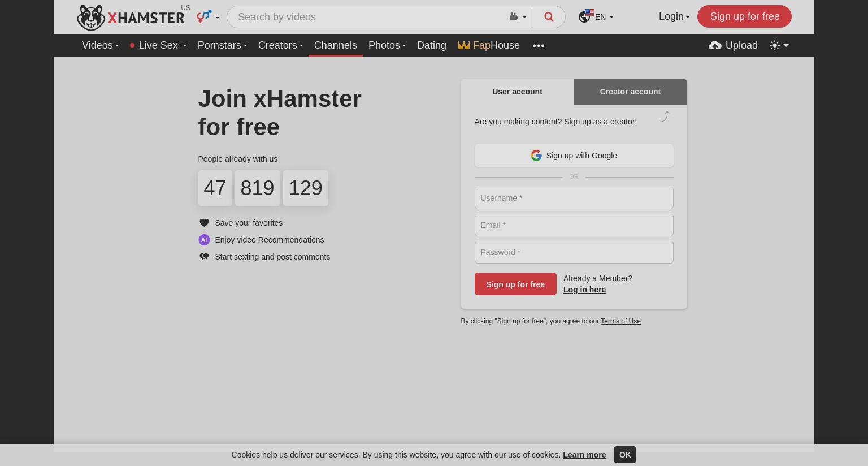This screenshot has height=466, width=868.
Task: Click the Username field
Action: (x=574, y=198)
